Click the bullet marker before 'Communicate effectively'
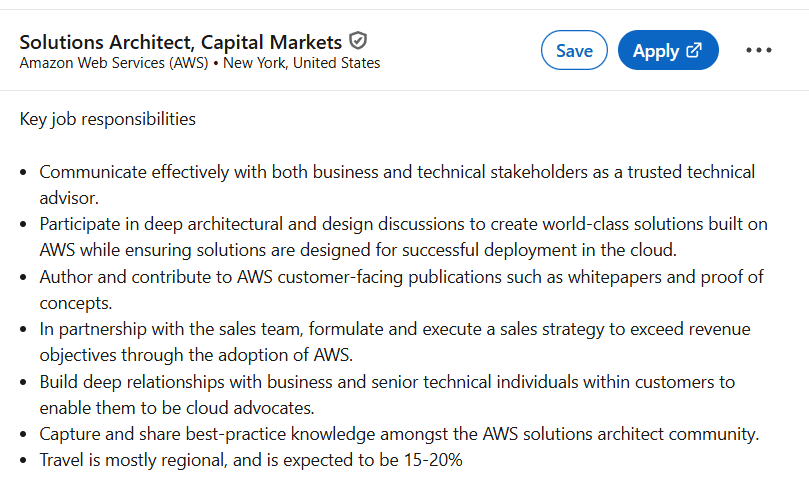Viewport: 809px width, 495px height. (x=25, y=173)
